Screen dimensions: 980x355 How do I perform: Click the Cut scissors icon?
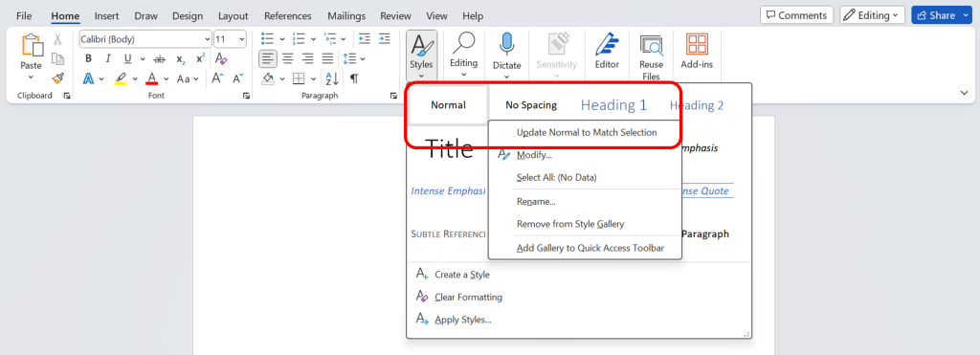[x=57, y=39]
